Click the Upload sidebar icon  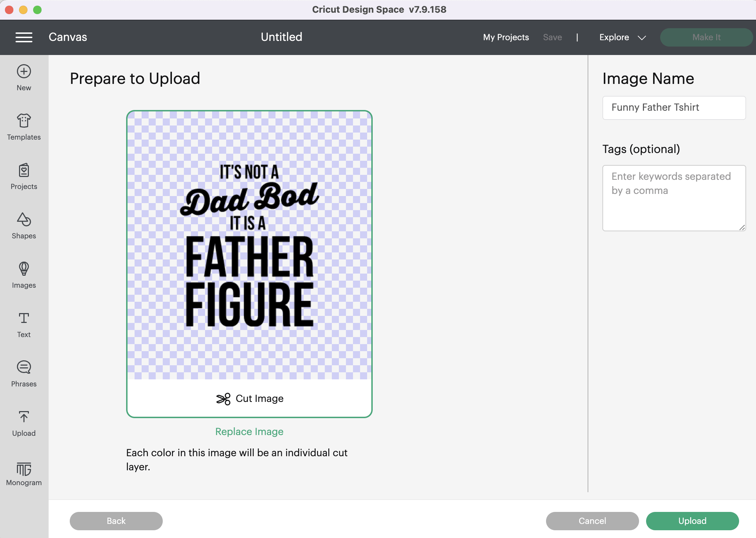[24, 423]
